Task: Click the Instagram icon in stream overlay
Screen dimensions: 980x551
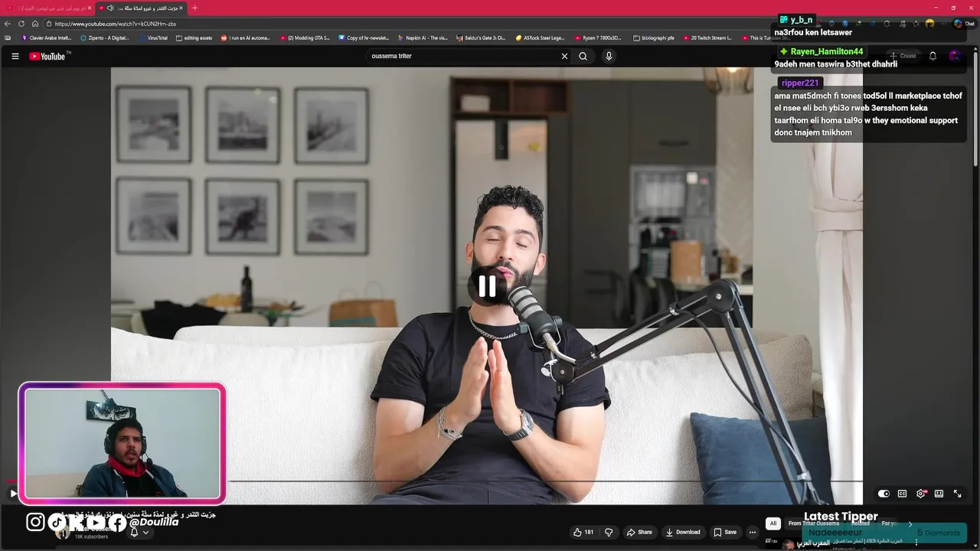Action: (x=35, y=522)
